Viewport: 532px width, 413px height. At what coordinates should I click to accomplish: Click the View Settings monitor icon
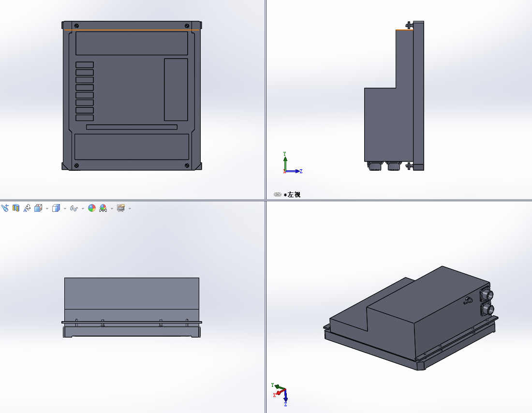point(121,208)
